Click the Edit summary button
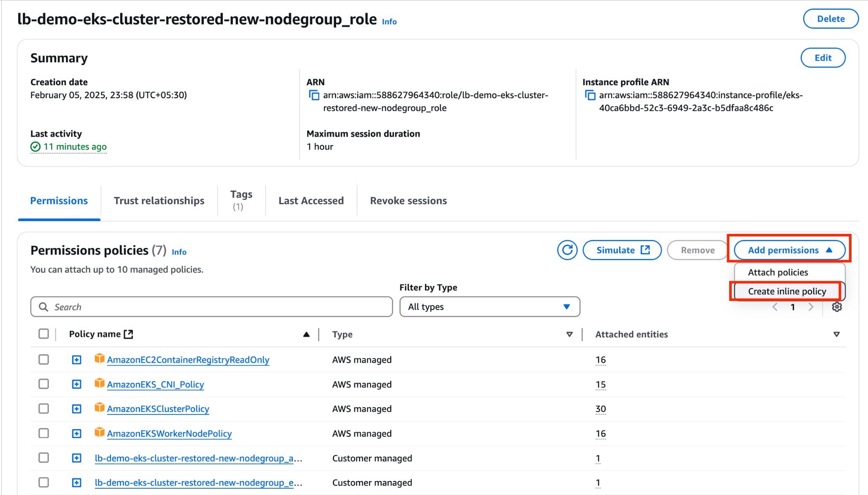Image resolution: width=868 pixels, height=495 pixels. coord(823,58)
